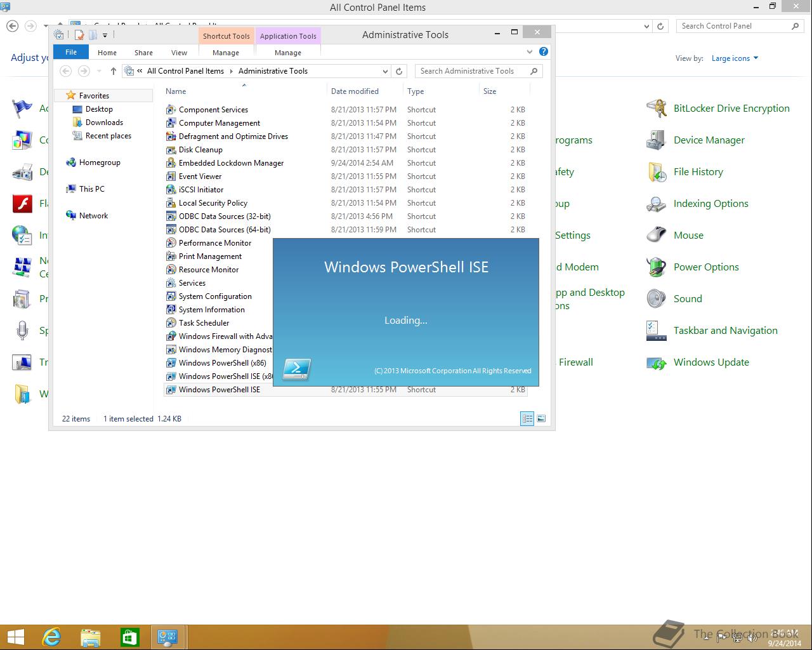The image size is (812, 650).
Task: Open Help in Administrative Tools window
Action: click(544, 51)
